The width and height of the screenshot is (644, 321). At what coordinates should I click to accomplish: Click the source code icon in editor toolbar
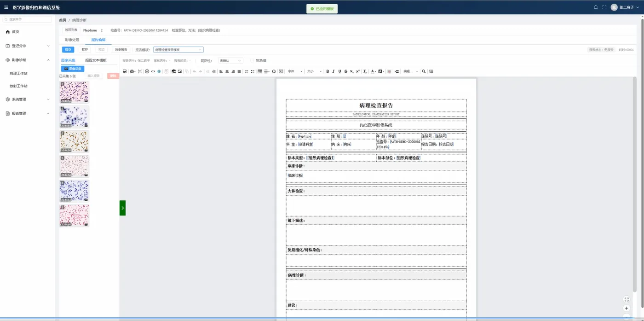[x=153, y=71]
